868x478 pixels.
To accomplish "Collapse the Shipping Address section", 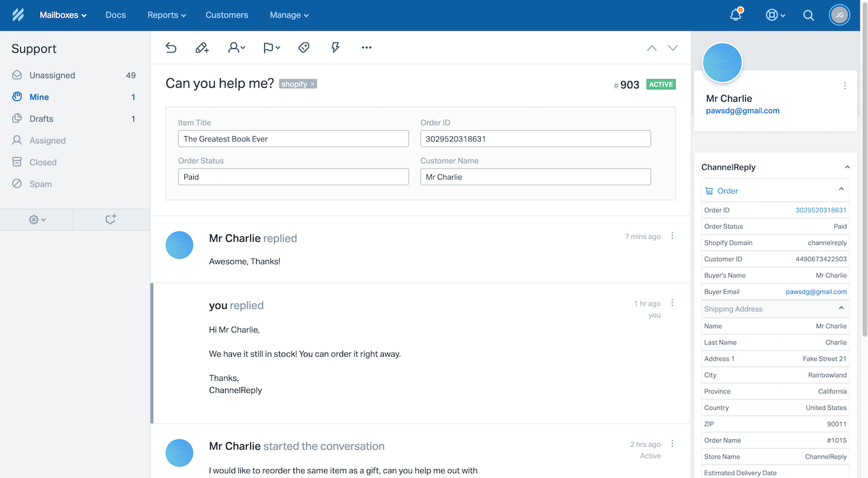I will click(x=841, y=308).
